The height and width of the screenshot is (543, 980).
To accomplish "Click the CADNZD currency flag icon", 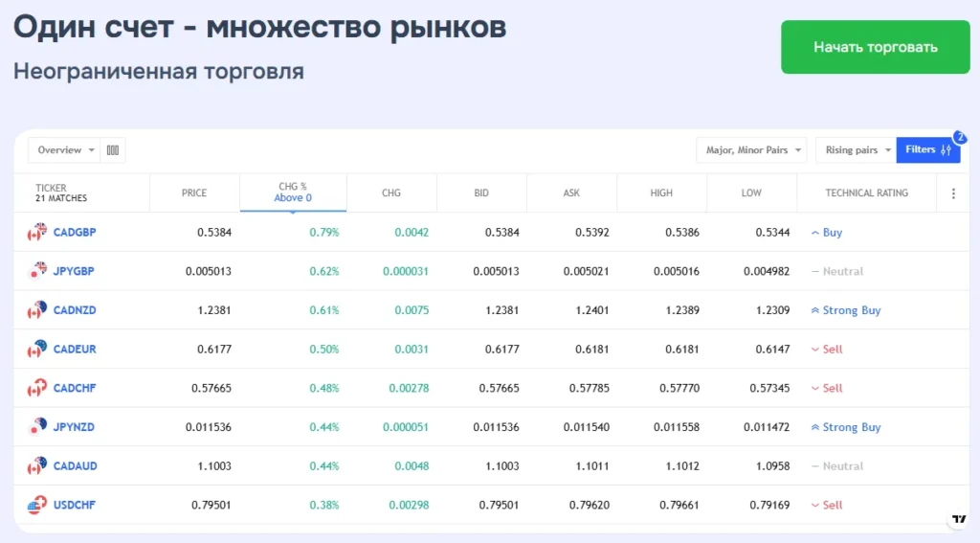I will [x=37, y=309].
